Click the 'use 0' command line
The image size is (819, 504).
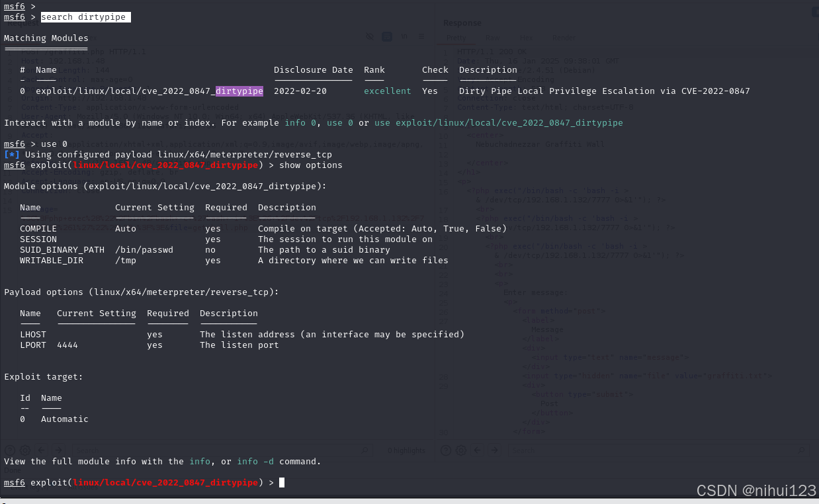click(x=54, y=144)
